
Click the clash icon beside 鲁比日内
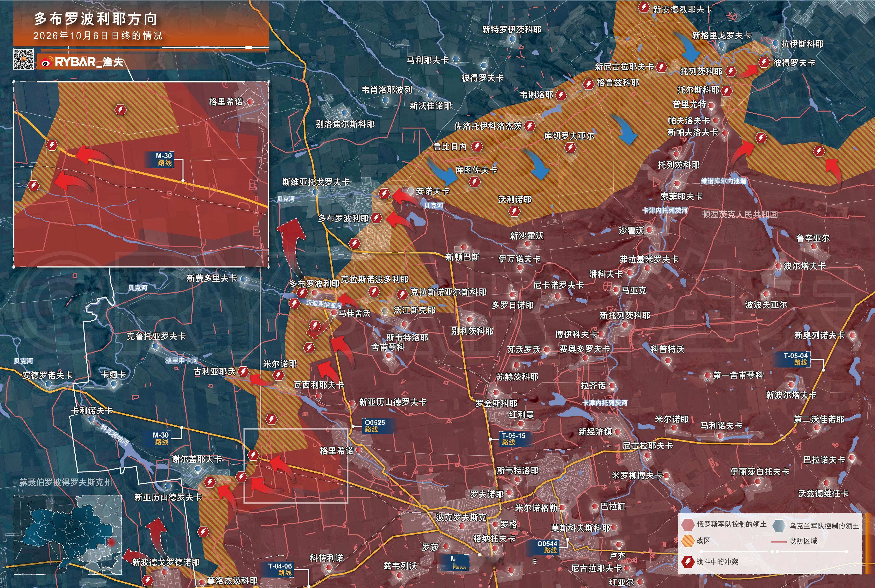(477, 146)
